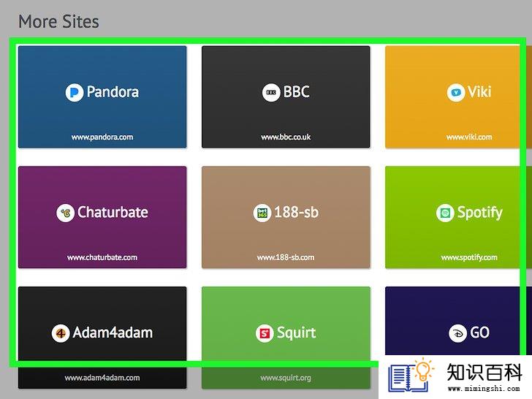Select the Chaturbate tile title

(x=113, y=213)
